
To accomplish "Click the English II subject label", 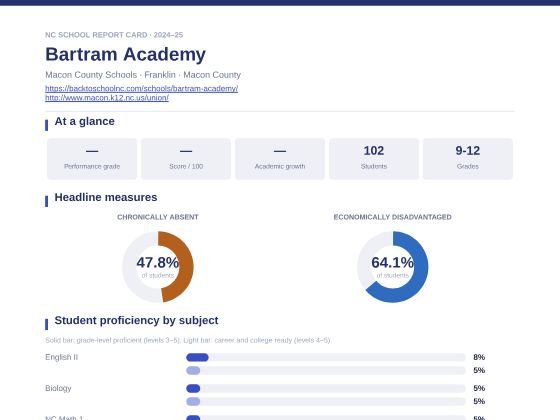I will [61, 357].
